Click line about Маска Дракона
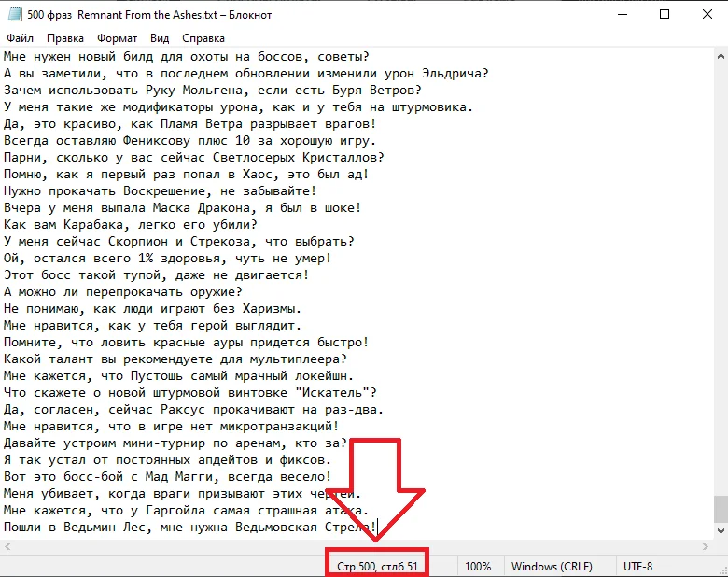The width and height of the screenshot is (728, 577). [x=182, y=208]
